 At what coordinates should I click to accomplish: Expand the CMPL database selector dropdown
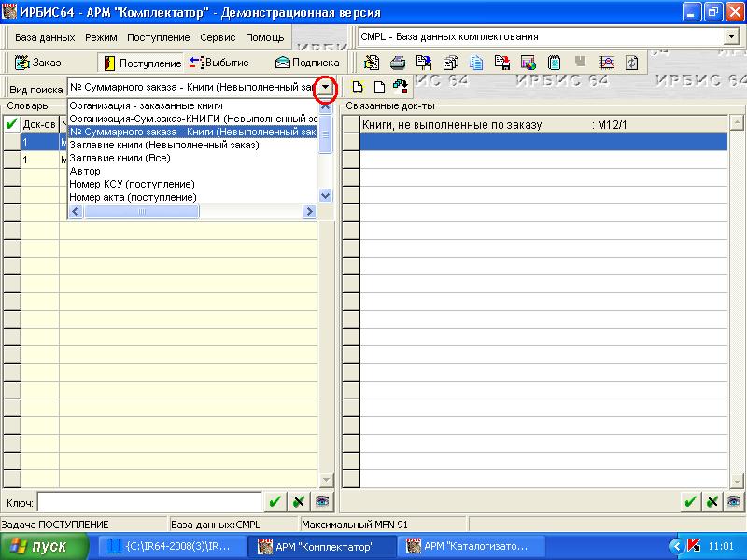(x=730, y=36)
